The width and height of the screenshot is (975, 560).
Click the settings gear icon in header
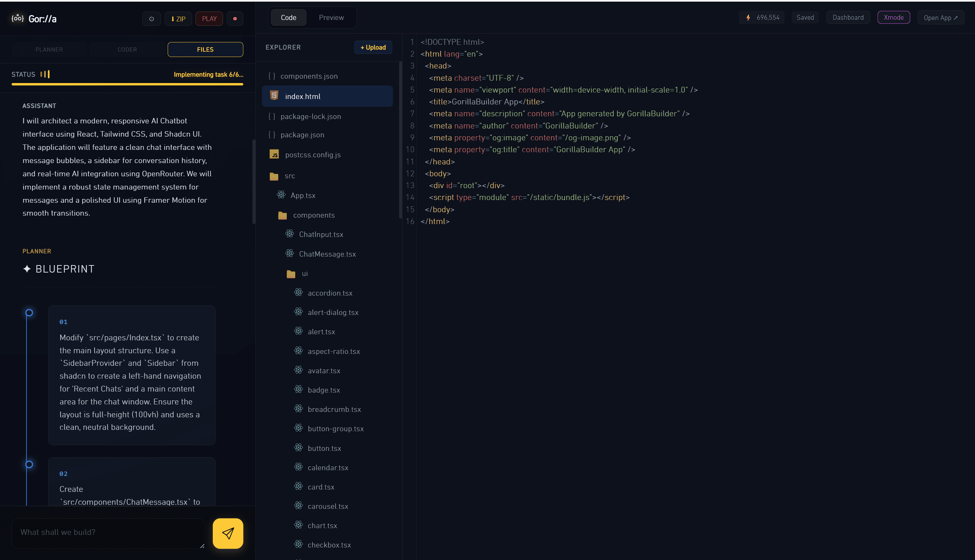click(x=151, y=19)
